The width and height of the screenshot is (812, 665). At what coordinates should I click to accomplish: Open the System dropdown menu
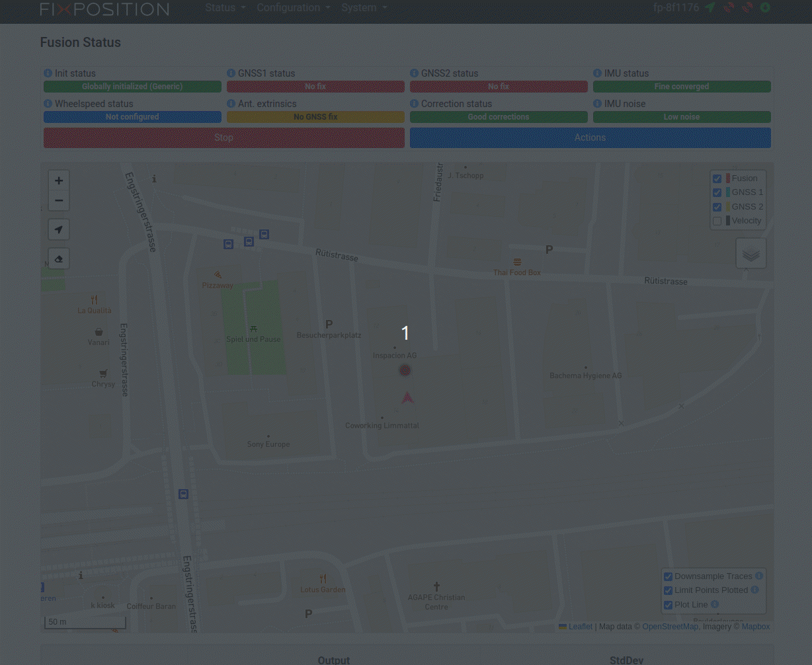click(364, 8)
